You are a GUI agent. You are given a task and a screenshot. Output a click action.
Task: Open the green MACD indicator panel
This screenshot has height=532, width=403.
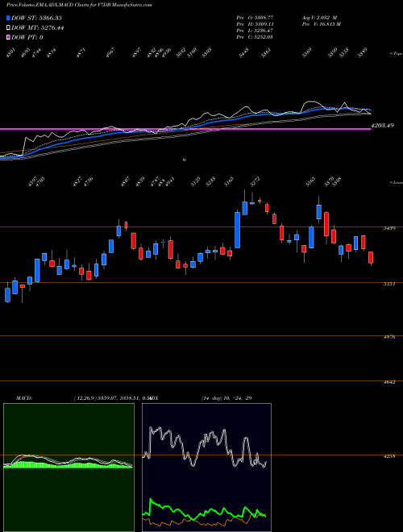pos(69,468)
